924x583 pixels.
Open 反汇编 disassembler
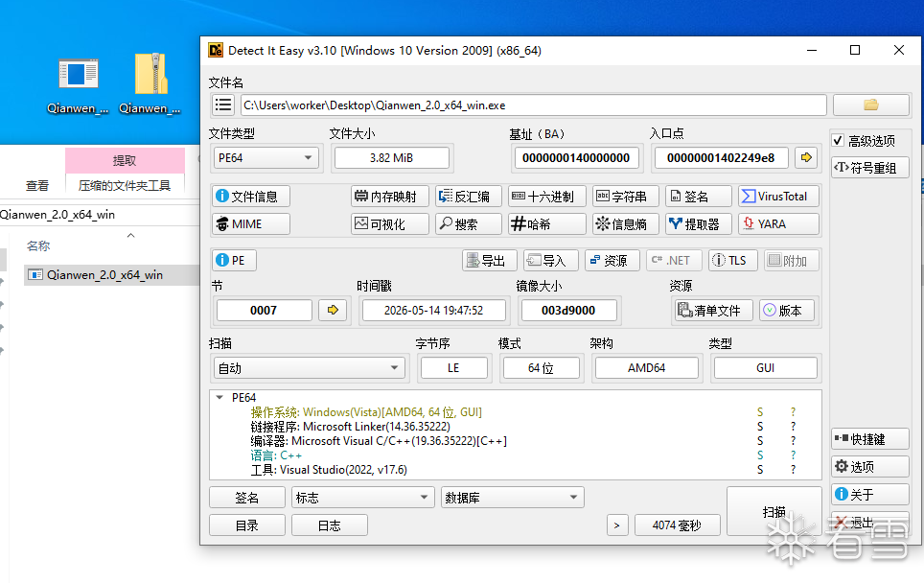click(x=469, y=197)
